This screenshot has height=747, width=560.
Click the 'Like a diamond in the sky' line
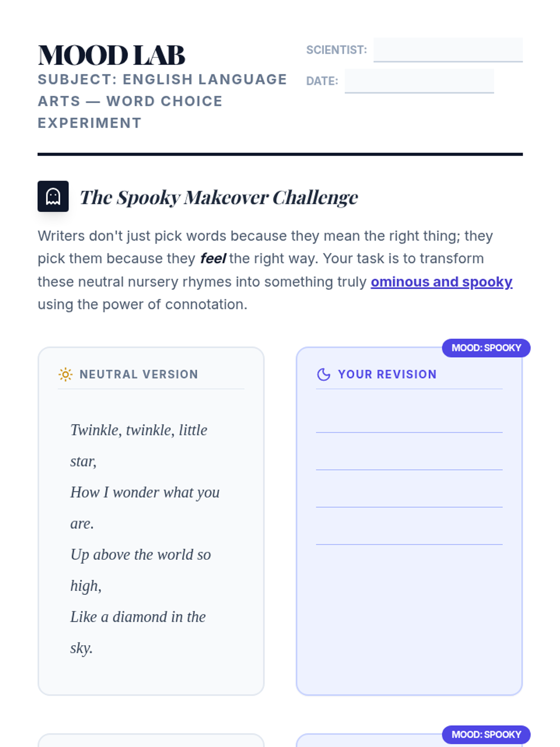(138, 617)
